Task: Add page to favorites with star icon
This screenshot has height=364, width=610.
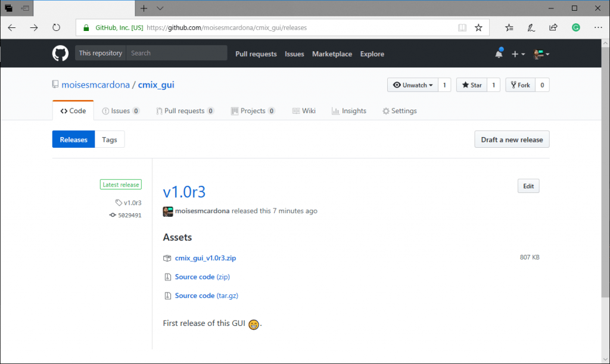Action: (478, 27)
